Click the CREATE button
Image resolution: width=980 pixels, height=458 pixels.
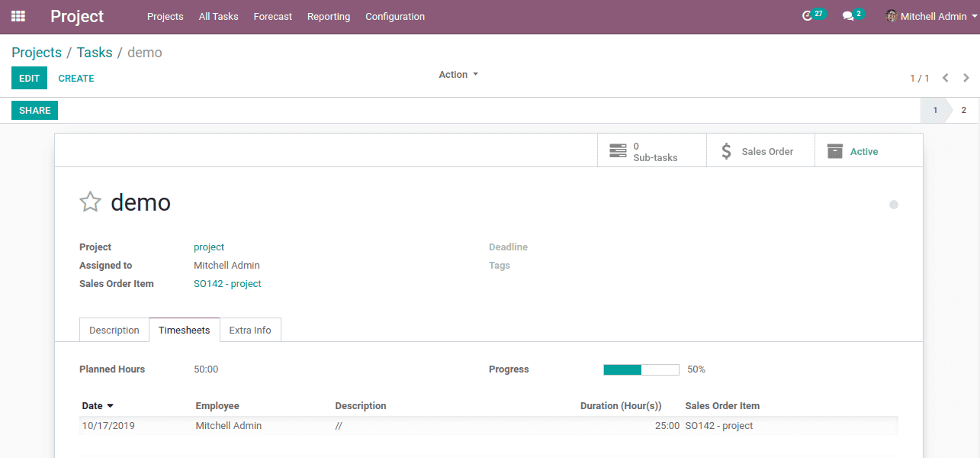76,78
